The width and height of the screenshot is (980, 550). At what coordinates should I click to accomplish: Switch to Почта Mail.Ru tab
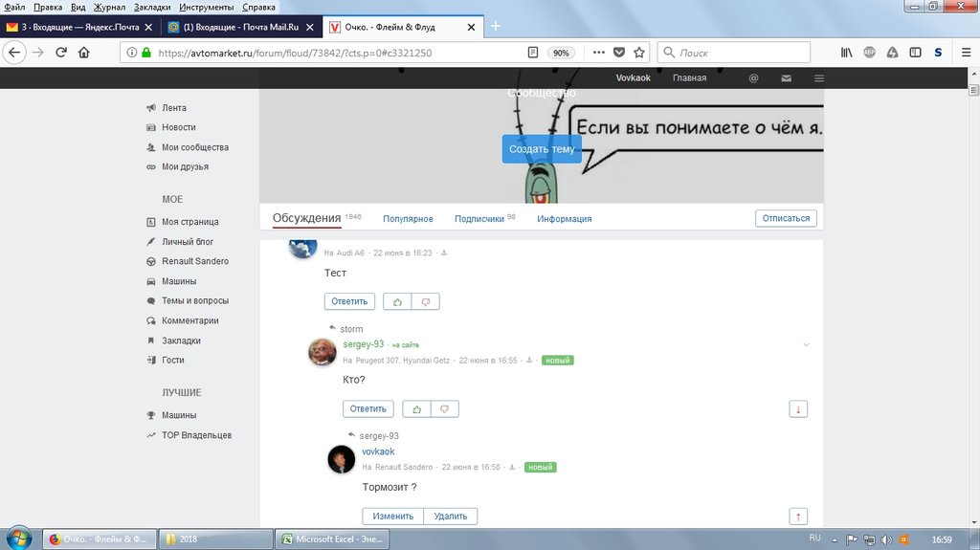[x=240, y=27]
